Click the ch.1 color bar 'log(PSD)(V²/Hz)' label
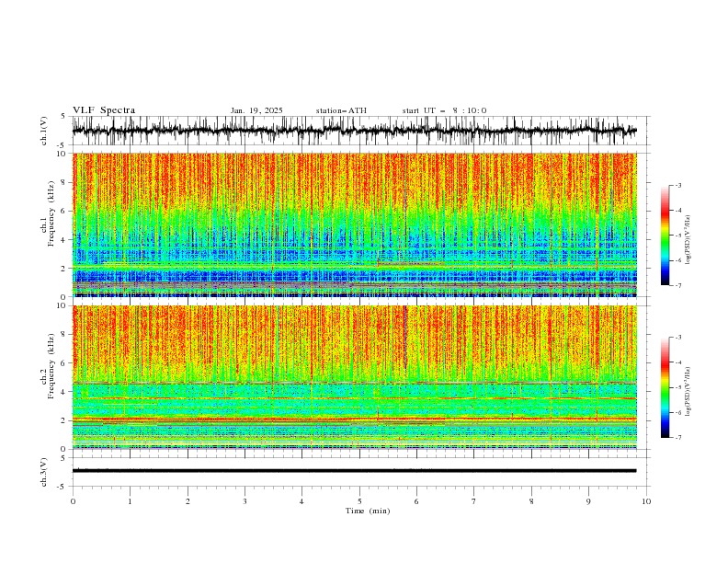This screenshot has height=563, width=728. (688, 240)
